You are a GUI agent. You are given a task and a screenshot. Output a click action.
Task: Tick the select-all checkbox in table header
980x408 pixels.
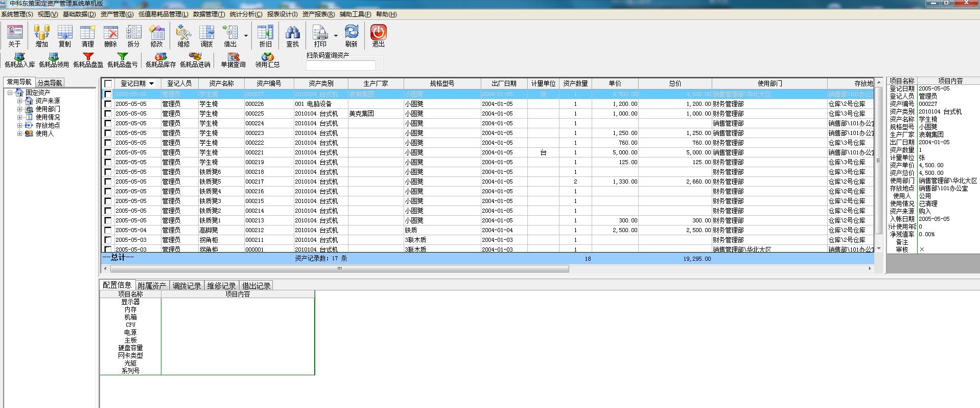pyautogui.click(x=108, y=84)
